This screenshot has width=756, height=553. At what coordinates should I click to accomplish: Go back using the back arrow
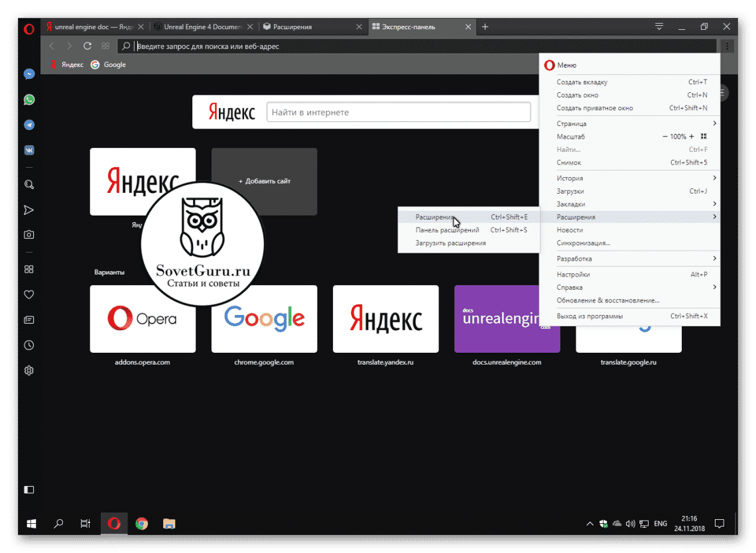(52, 46)
